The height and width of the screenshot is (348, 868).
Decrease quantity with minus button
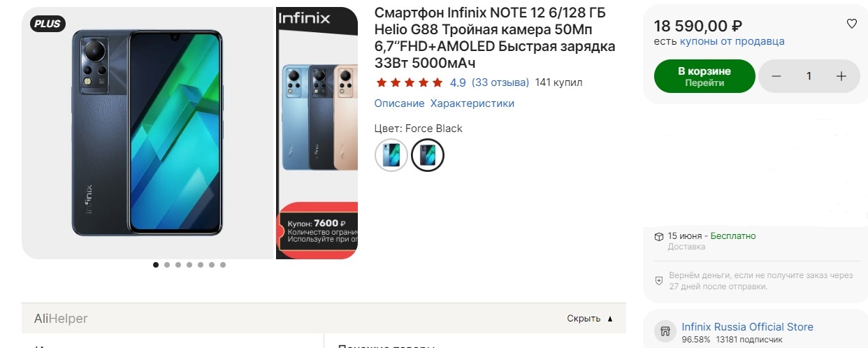tap(777, 76)
